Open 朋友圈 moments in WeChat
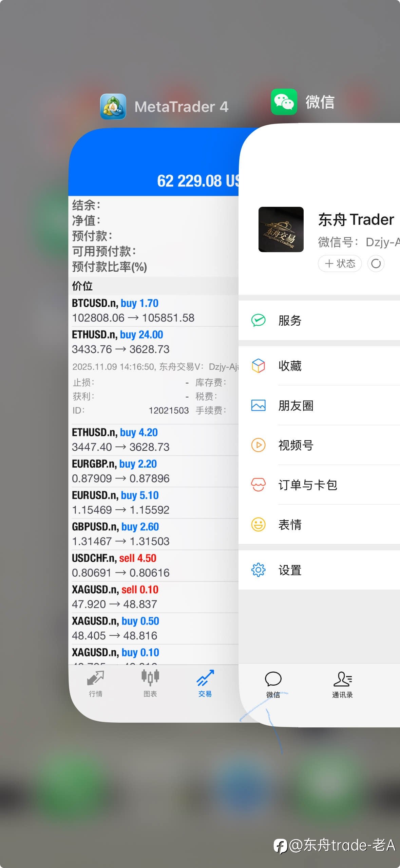Image resolution: width=400 pixels, height=868 pixels. click(x=319, y=405)
